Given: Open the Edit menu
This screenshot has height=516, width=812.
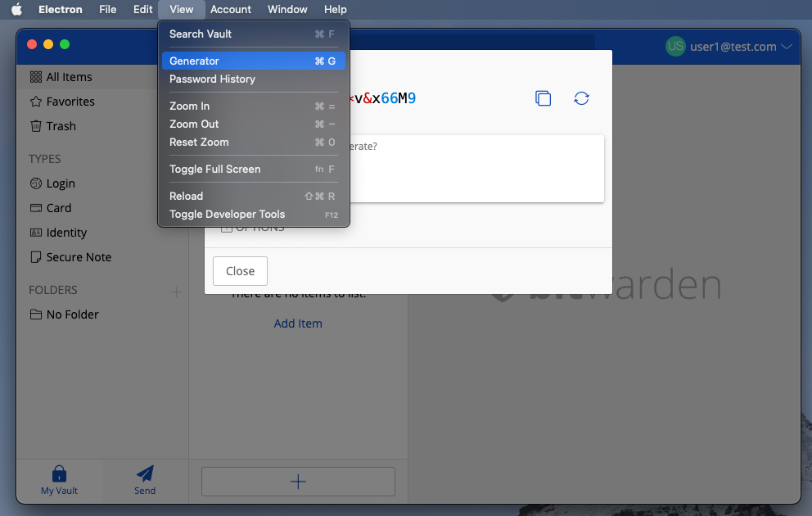Looking at the screenshot, I should tap(142, 9).
